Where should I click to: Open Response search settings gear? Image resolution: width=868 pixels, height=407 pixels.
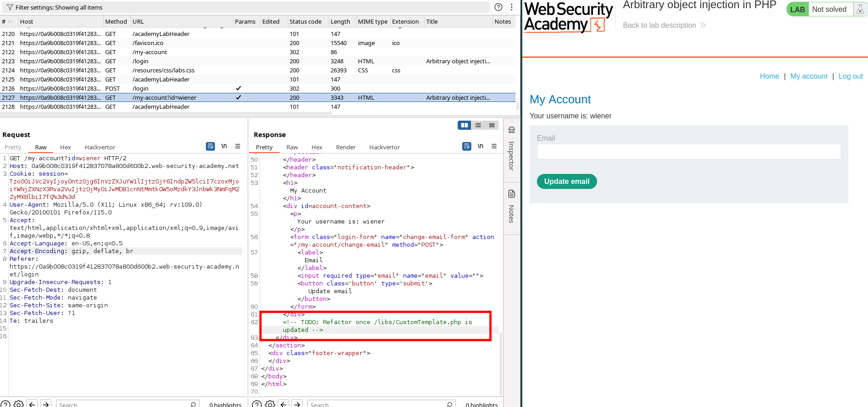(270, 404)
